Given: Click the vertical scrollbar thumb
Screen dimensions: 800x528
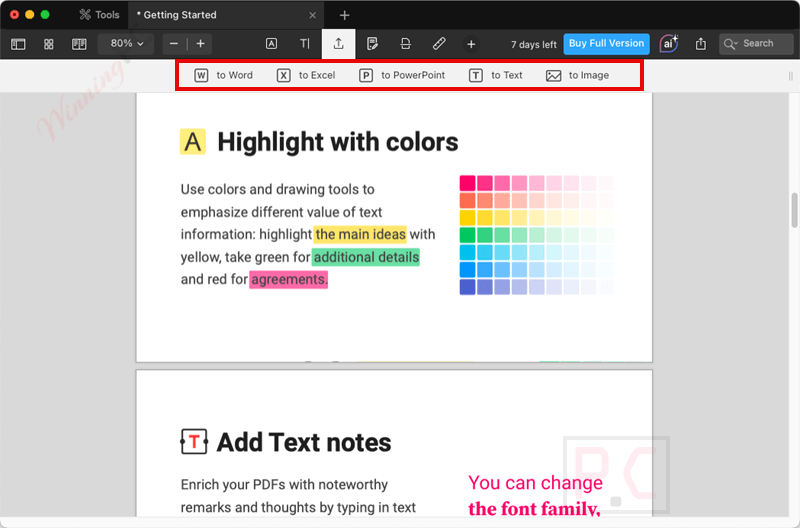Looking at the screenshot, I should click(x=794, y=210).
